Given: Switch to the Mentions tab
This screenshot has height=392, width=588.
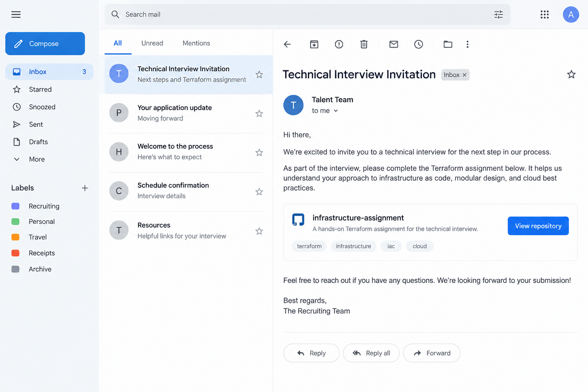Looking at the screenshot, I should click(x=196, y=43).
